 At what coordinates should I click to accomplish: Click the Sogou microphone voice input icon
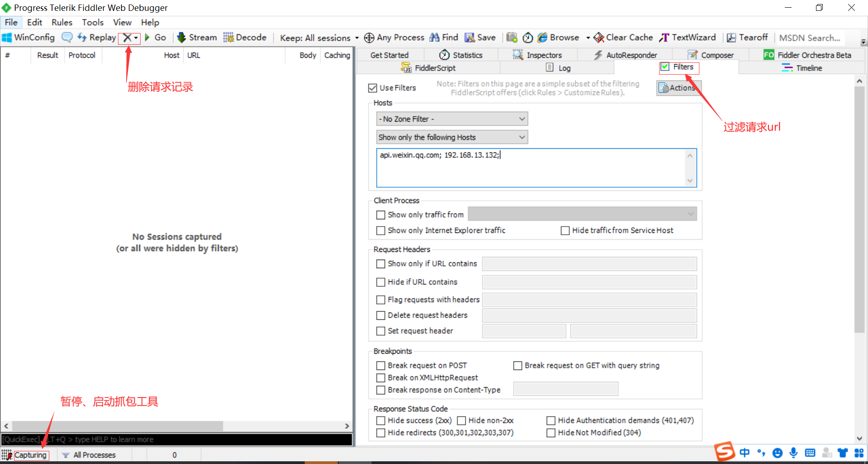click(x=793, y=453)
